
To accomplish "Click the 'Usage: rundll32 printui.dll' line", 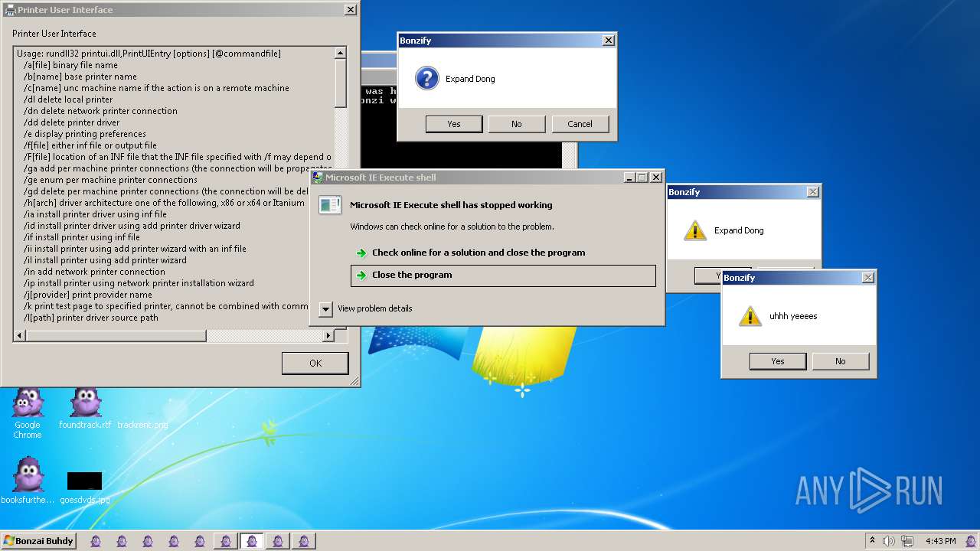I will point(149,54).
